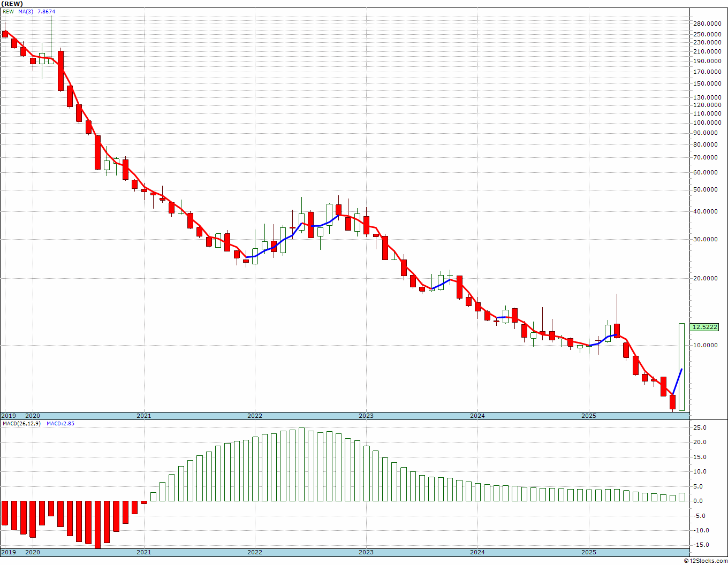
Task: Click the (REW) ticker title
Action: 12,4
